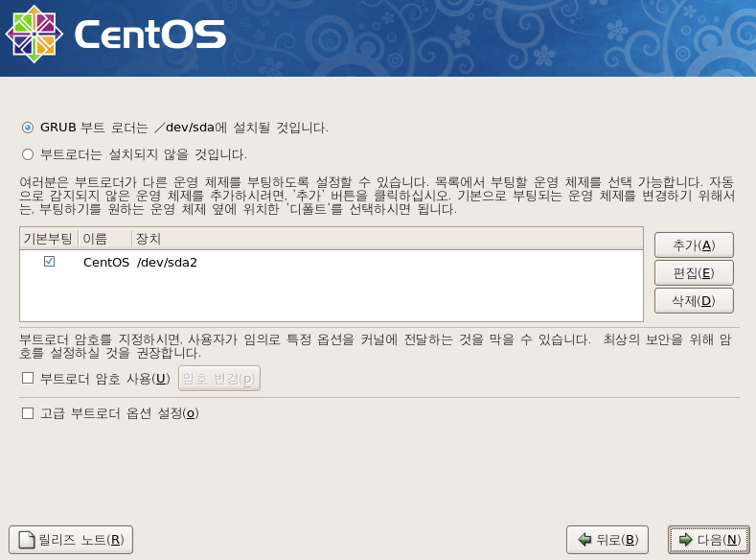Select the /dev/sda2 device entry
The height and width of the screenshot is (560, 756).
(167, 263)
